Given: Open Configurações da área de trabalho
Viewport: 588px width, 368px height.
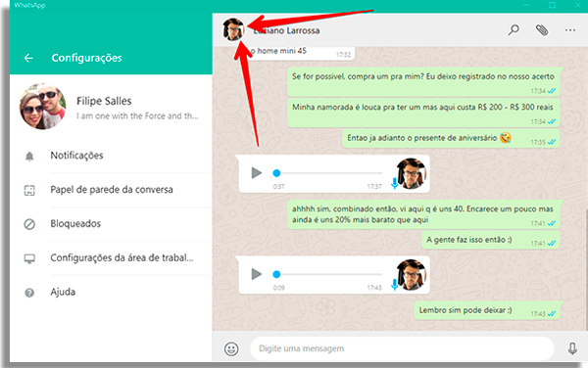Looking at the screenshot, I should point(111,258).
